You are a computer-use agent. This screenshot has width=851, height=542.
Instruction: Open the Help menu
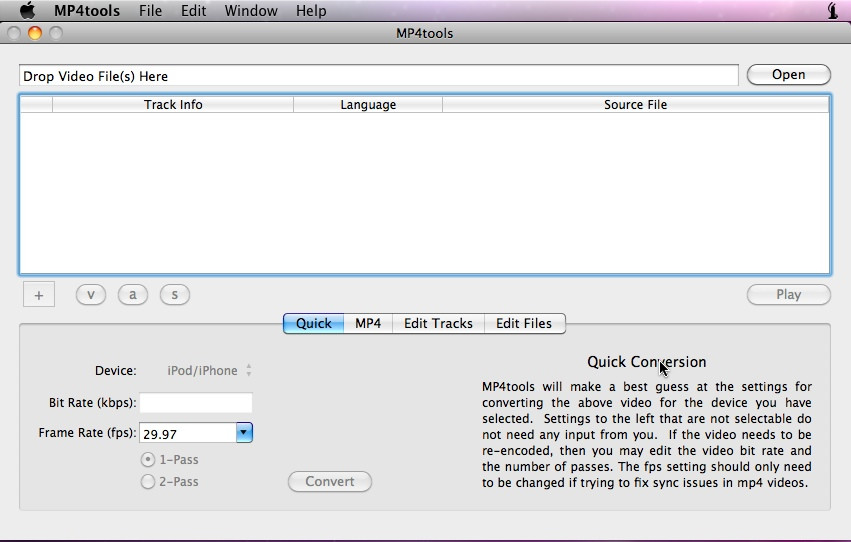[311, 10]
